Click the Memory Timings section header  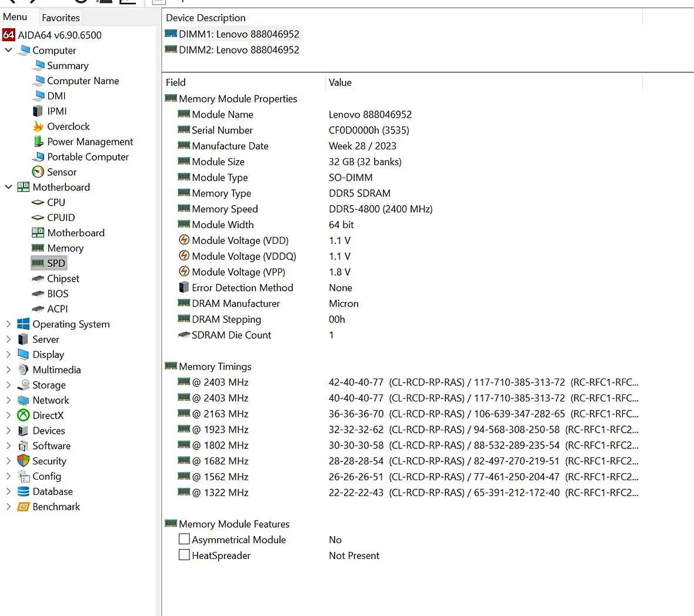pyautogui.click(x=215, y=366)
